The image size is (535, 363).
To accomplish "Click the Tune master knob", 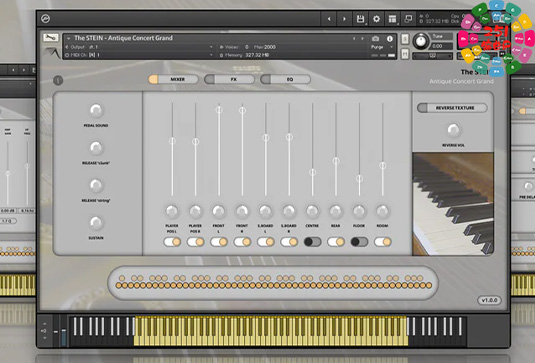I will [421, 41].
